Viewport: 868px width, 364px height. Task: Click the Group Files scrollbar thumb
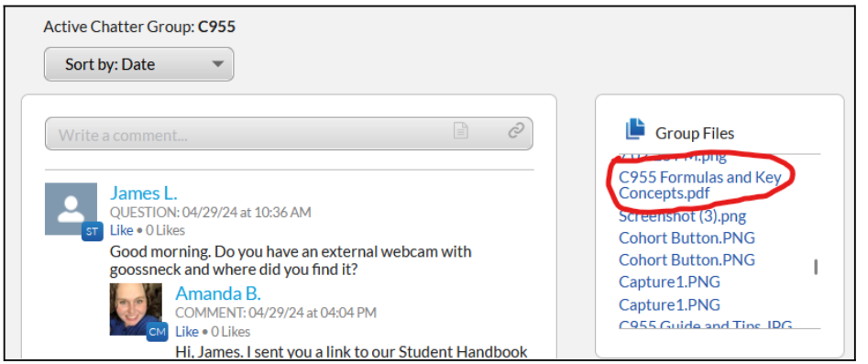point(816,267)
